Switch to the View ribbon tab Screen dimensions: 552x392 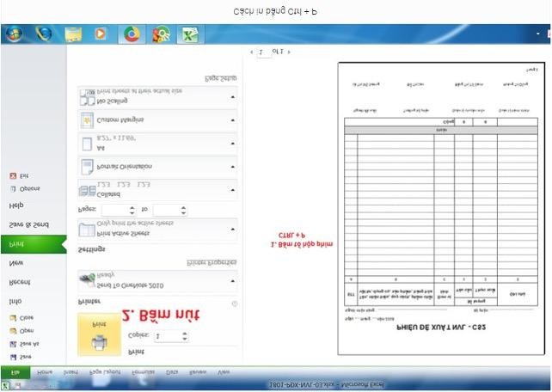(x=224, y=372)
